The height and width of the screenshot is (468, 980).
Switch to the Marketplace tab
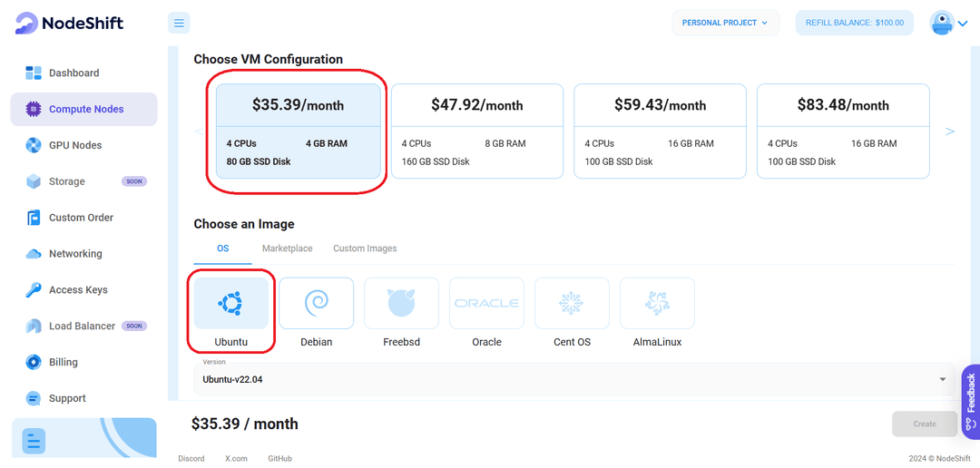point(287,249)
